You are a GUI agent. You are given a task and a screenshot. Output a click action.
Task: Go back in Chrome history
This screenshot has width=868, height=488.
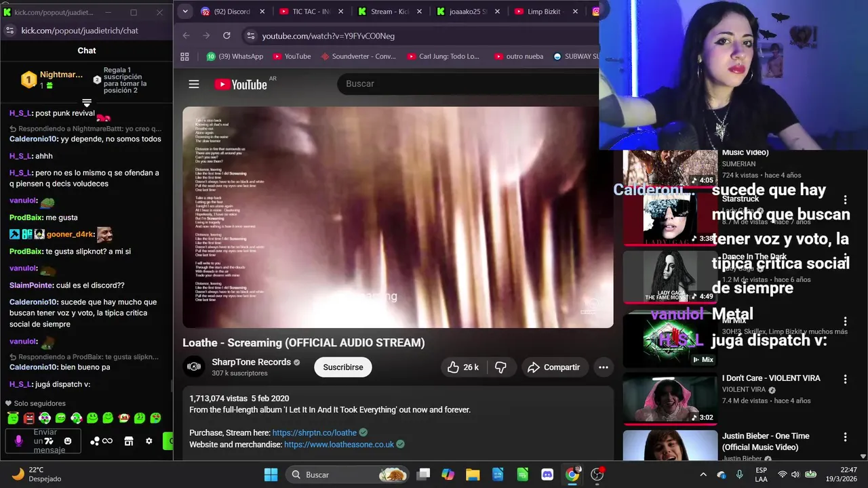(186, 35)
